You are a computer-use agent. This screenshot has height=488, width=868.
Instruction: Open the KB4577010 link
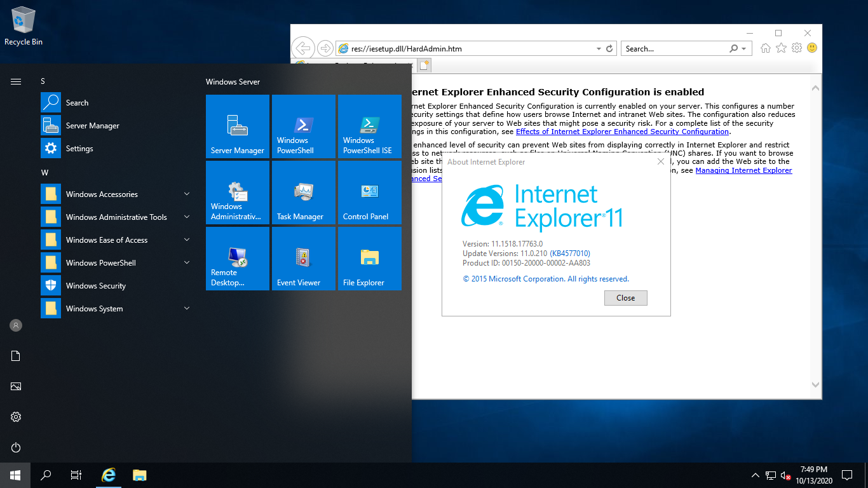tap(570, 254)
